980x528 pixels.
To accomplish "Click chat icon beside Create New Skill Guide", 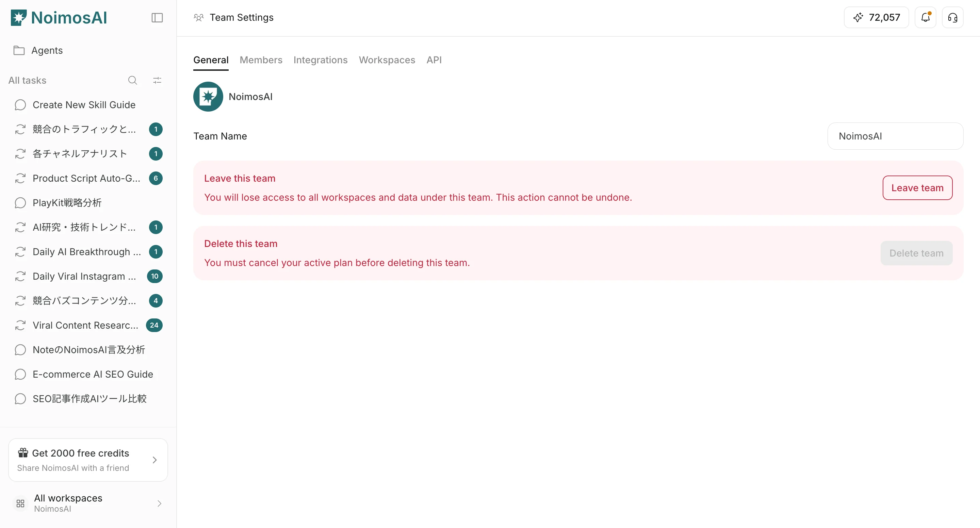I will pos(20,105).
